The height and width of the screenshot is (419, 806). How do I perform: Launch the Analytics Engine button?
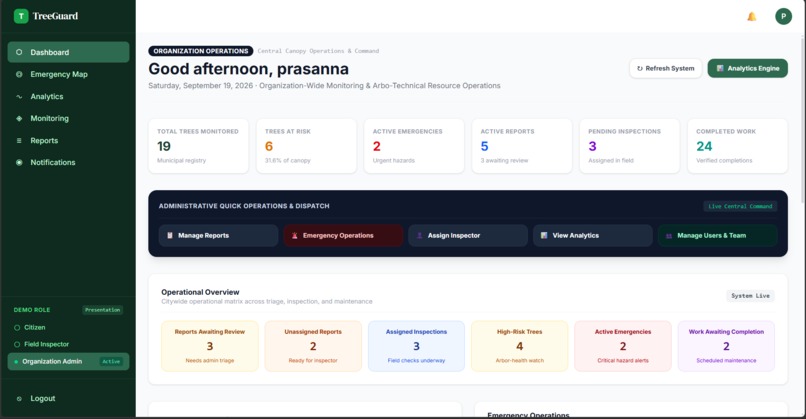pyautogui.click(x=748, y=68)
